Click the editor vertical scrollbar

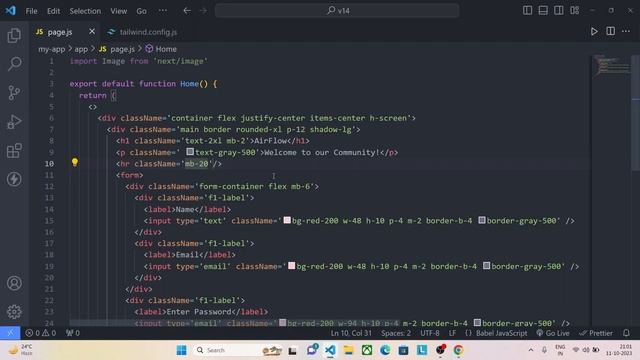636,113
